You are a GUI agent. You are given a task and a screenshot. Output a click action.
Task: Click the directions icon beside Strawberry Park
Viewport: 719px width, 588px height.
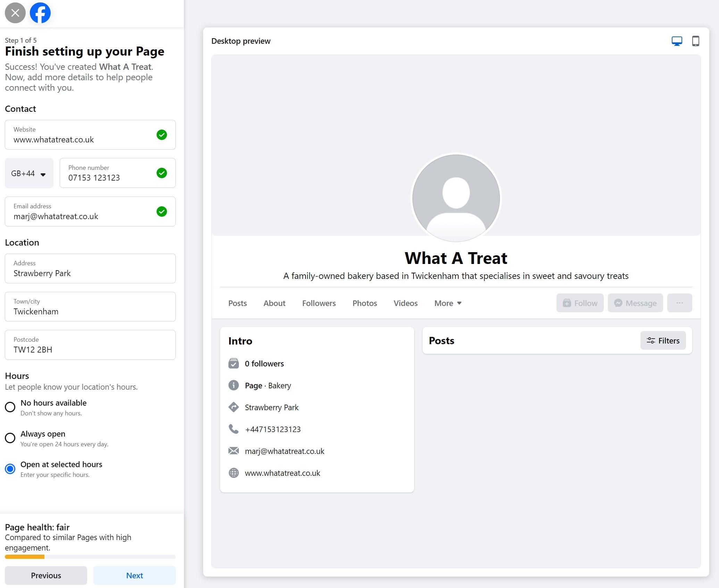click(x=234, y=407)
